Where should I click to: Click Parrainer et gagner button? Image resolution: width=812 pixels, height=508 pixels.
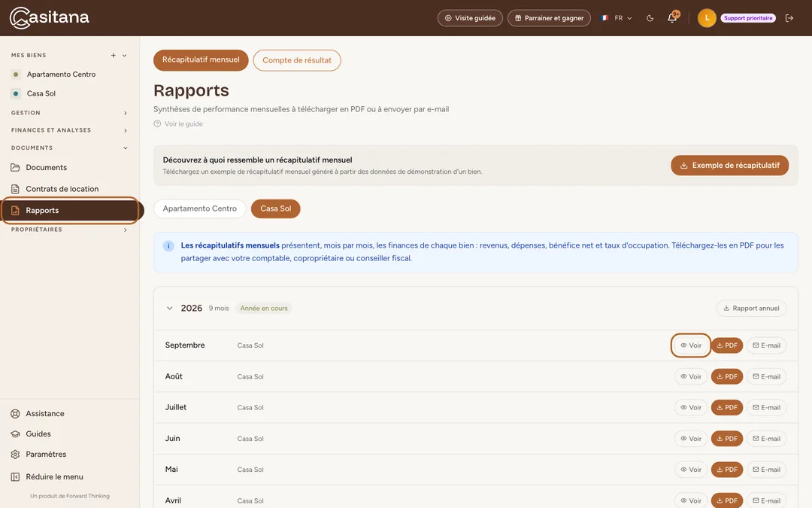(549, 18)
